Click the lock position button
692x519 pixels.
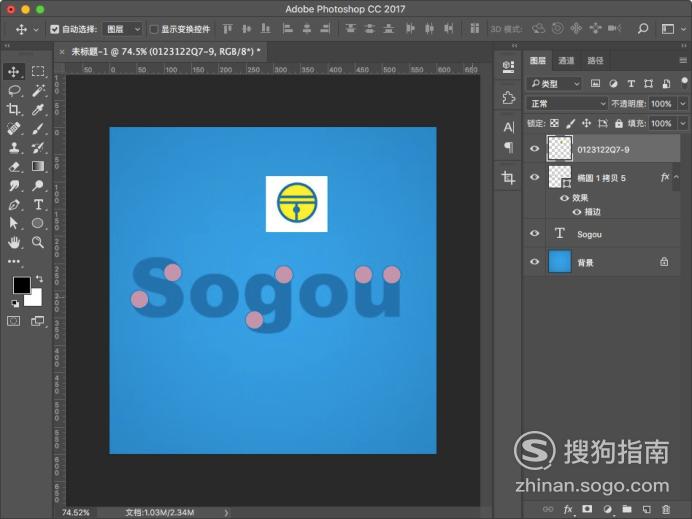587,124
